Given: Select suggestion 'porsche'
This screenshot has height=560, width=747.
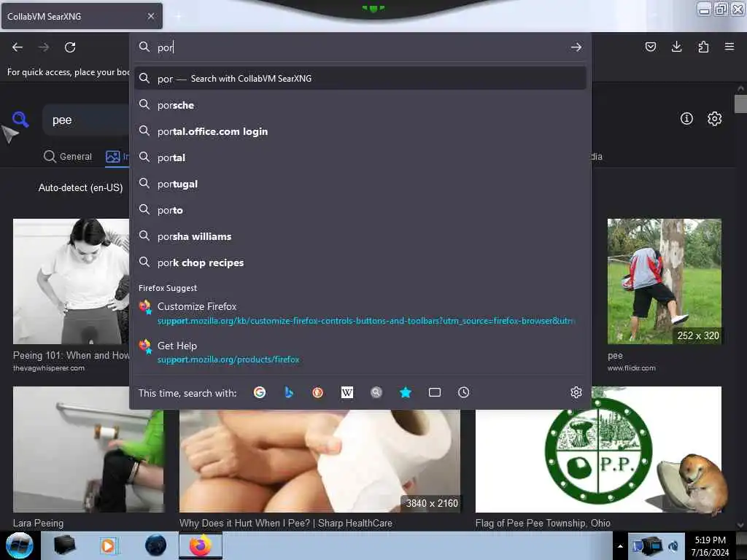Looking at the screenshot, I should click(x=360, y=105).
